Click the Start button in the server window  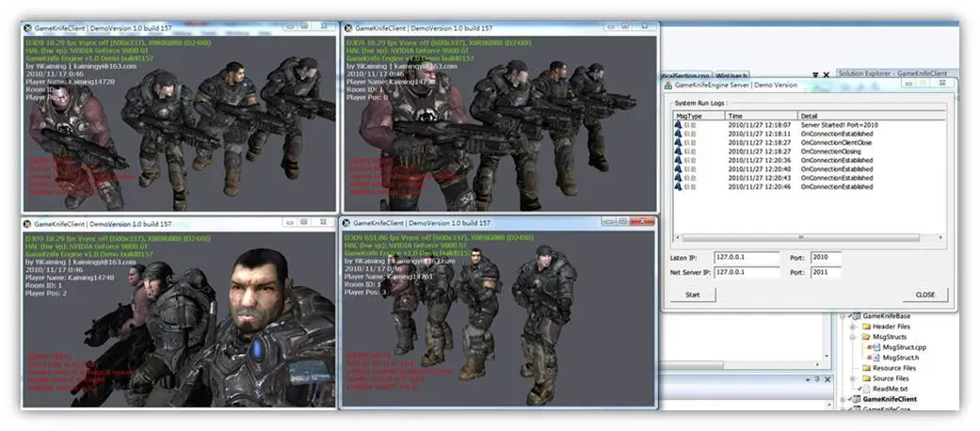[693, 295]
